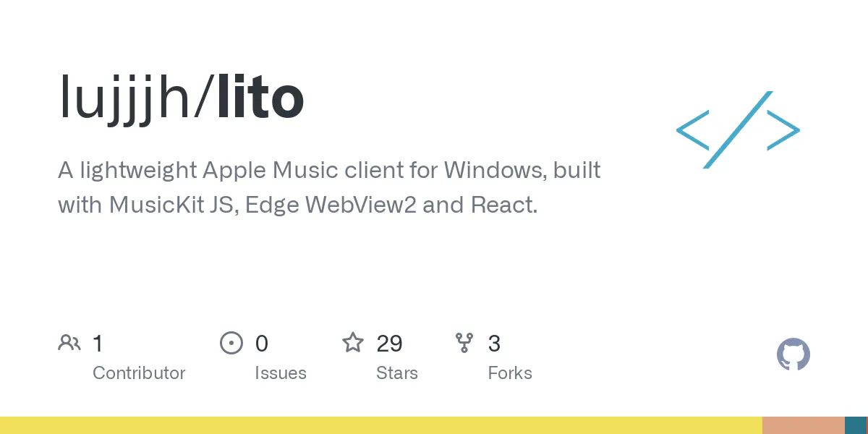Open the Issues label
Viewport: 868px width, 434px height.
281,373
